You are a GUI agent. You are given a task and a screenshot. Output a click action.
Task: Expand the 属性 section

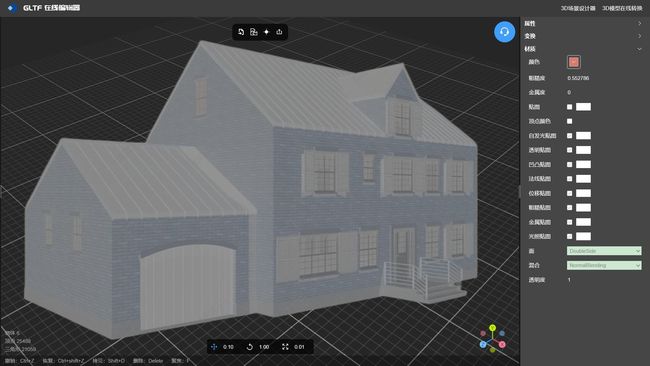pos(583,24)
